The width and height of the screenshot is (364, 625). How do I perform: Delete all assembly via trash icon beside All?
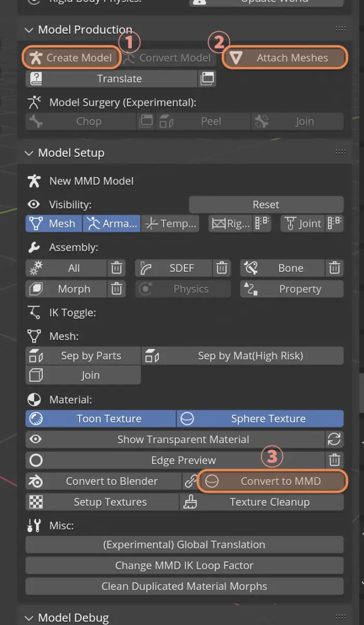click(x=117, y=268)
